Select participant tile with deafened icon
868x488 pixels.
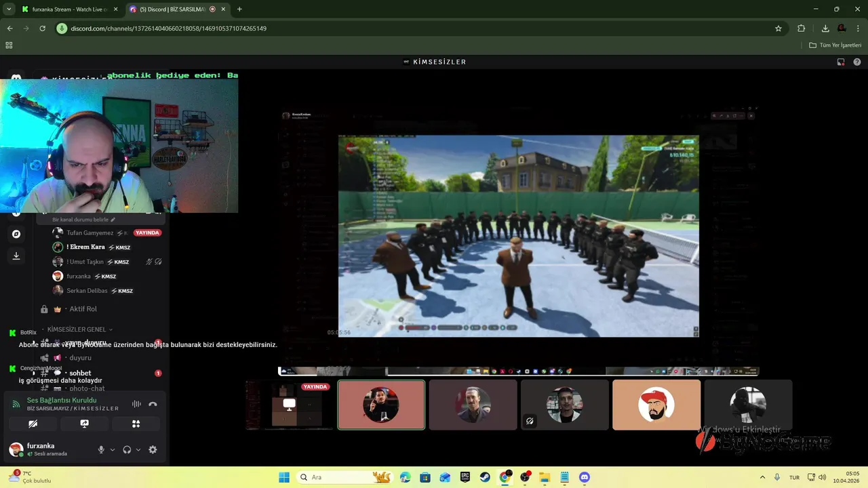pos(564,405)
